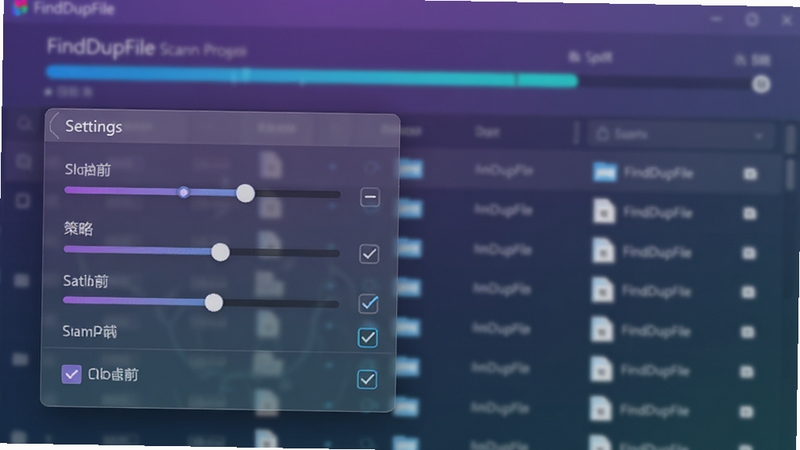
Task: Click the small inner handle on the first slider
Action: click(183, 192)
